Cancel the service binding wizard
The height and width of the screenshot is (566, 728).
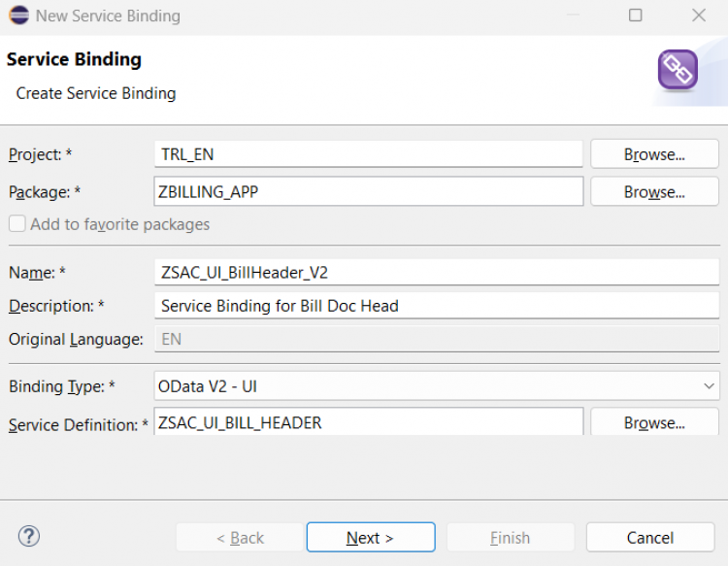coord(649,538)
